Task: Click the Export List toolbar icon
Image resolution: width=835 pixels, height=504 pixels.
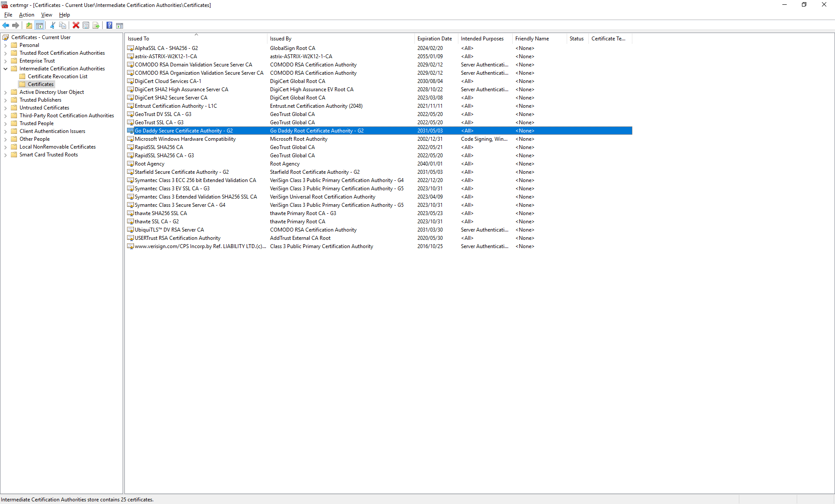Action: point(96,25)
